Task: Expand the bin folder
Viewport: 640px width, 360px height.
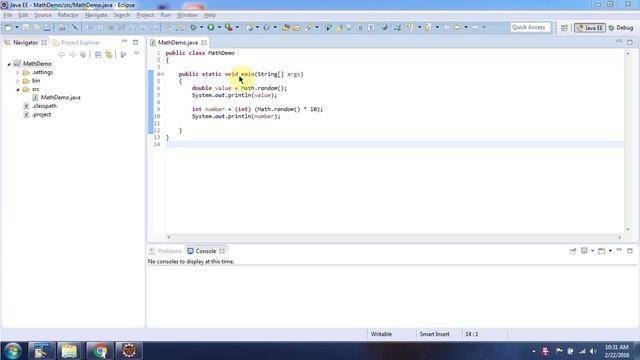Action: click(18, 81)
